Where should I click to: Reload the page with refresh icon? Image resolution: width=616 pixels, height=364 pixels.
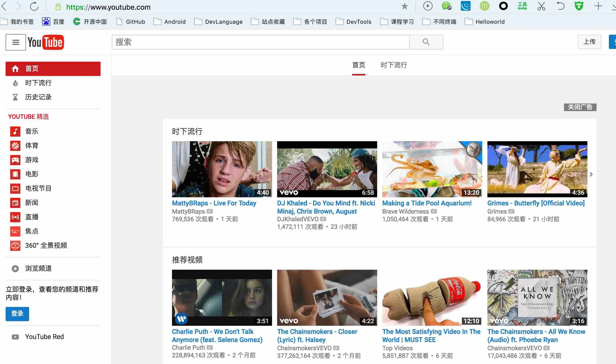coord(34,6)
